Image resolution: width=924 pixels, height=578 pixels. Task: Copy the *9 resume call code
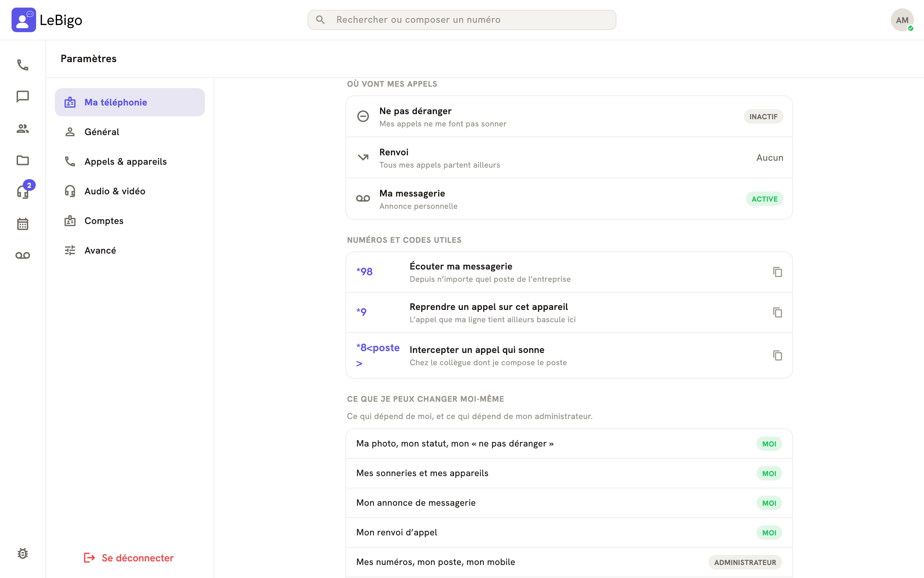point(777,312)
